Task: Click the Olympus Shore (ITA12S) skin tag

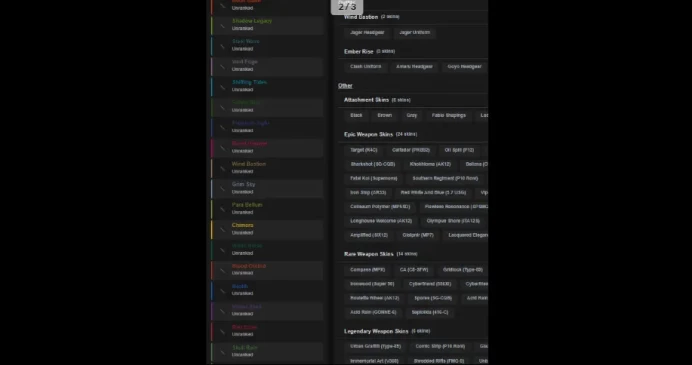Action: point(453,221)
